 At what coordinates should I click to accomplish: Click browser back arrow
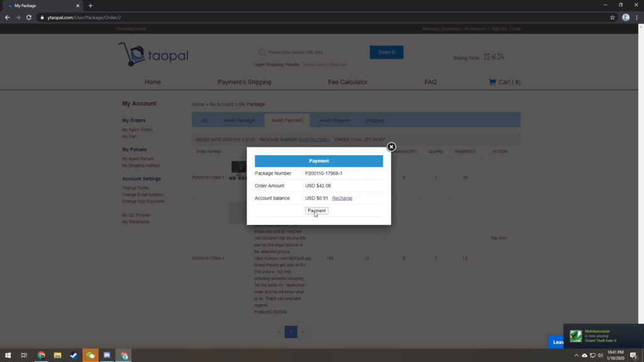pos(7,18)
